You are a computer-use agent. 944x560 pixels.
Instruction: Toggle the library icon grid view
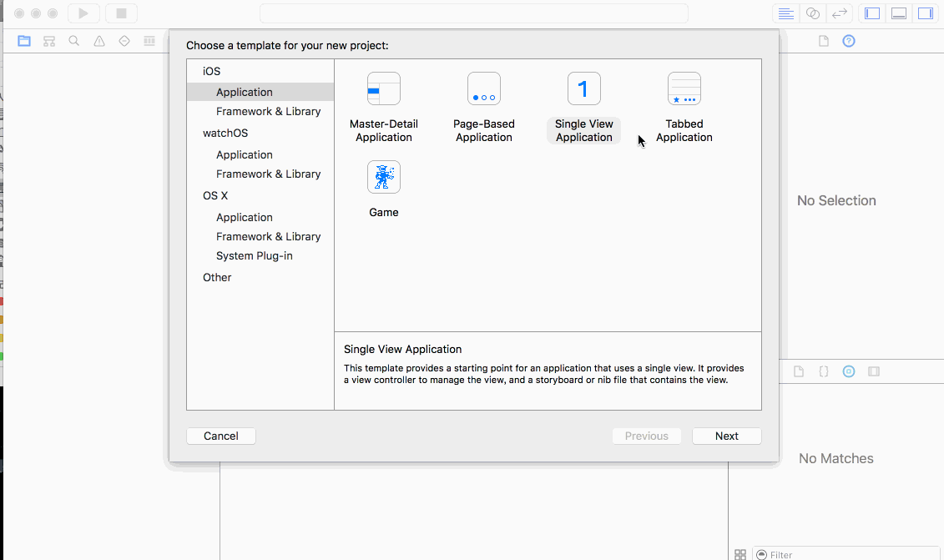click(740, 554)
